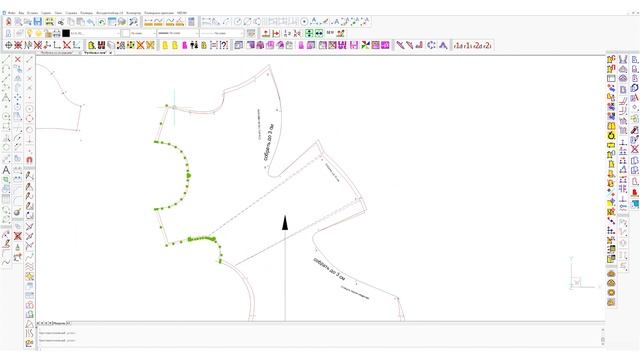The width and height of the screenshot is (640, 360).
Task: Open the line type dropdown with line sample
Action: click(178, 33)
